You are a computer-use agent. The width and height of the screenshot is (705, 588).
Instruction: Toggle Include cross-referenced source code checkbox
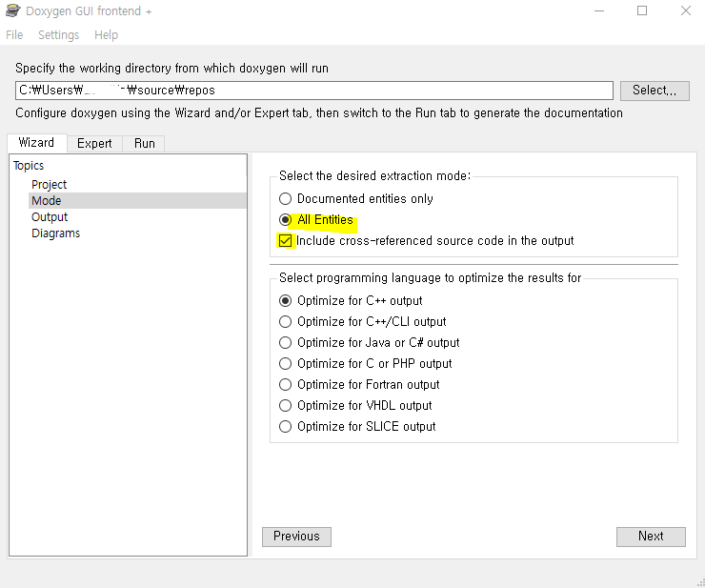click(285, 241)
